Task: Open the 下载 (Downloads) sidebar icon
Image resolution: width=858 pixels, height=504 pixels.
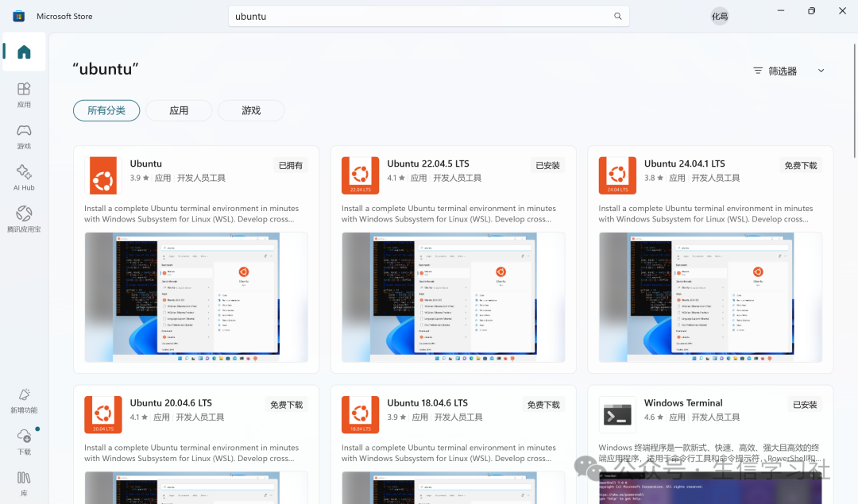Action: 24,442
